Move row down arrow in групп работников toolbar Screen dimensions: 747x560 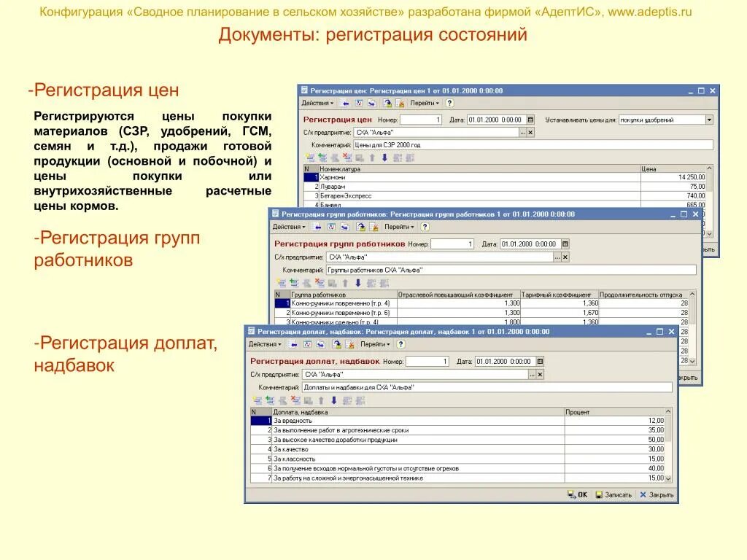point(357,283)
